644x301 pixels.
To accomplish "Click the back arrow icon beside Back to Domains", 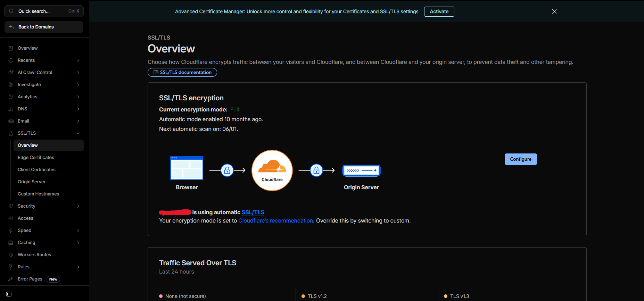I will click(x=11, y=27).
